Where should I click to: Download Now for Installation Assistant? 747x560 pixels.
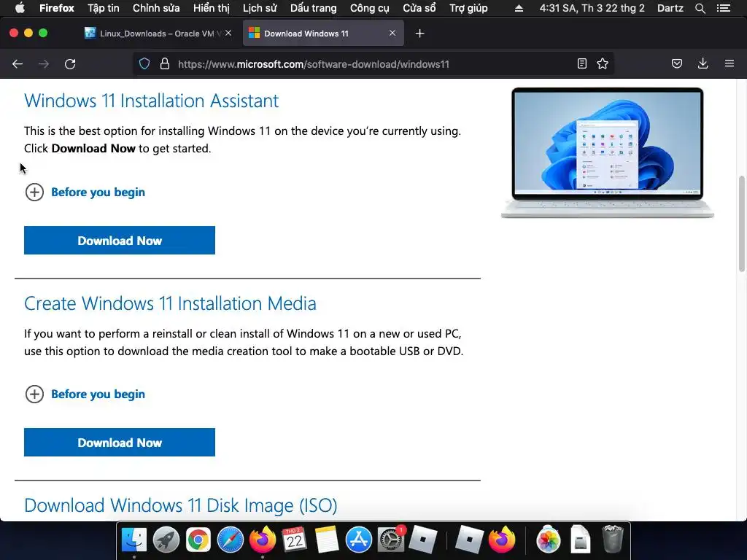click(120, 241)
